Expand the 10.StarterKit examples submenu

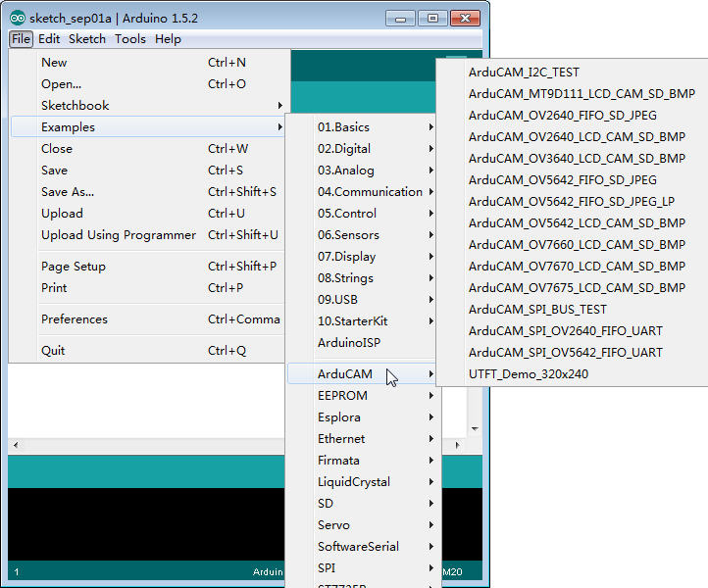[x=362, y=321]
